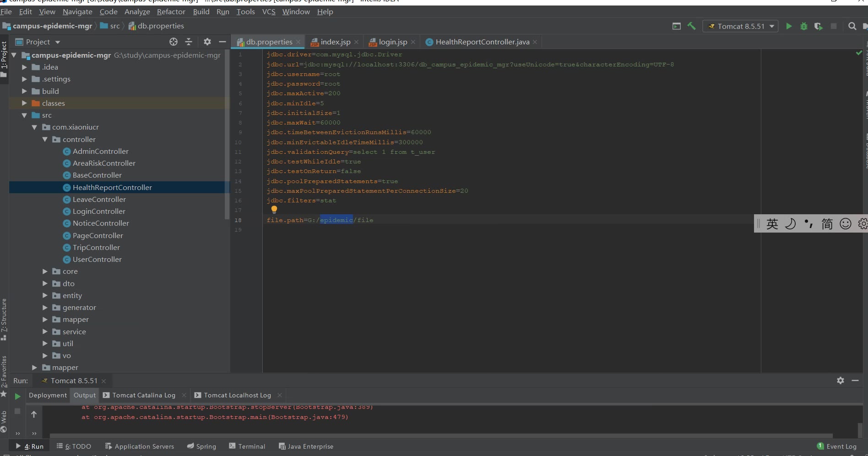The width and height of the screenshot is (868, 456).
Task: Toggle the 6: TODO tool window button
Action: 74,446
